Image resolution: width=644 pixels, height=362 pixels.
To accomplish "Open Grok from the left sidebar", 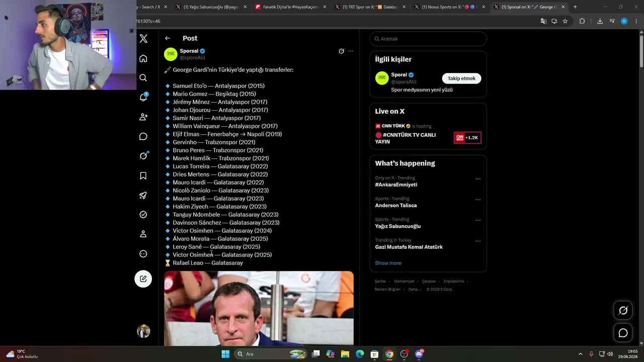I will click(143, 156).
